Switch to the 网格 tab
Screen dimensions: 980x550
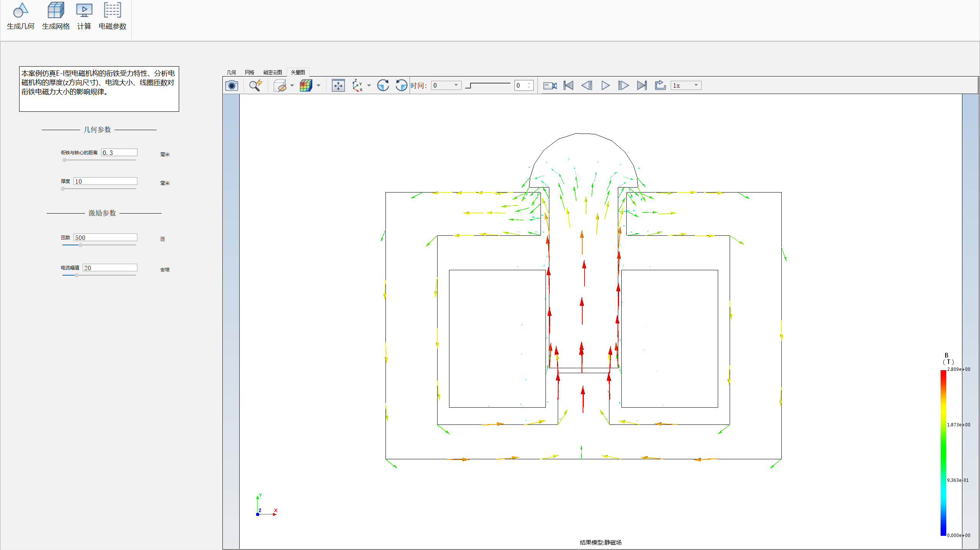(x=250, y=72)
